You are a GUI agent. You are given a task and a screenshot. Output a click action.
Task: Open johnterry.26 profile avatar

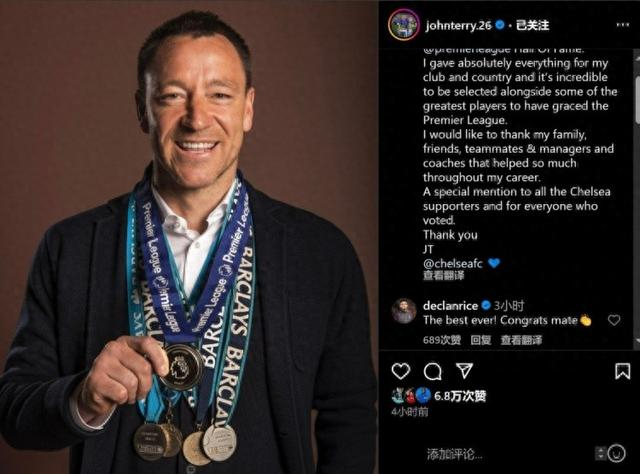click(x=404, y=25)
